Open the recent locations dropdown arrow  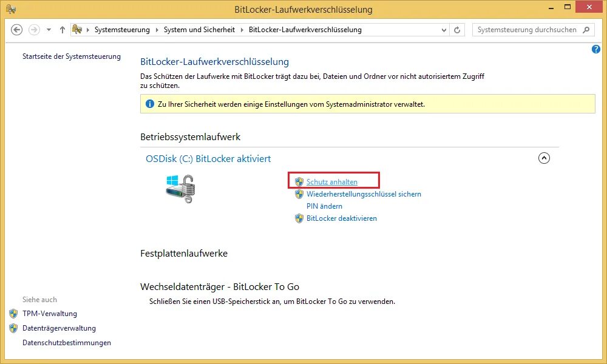49,30
